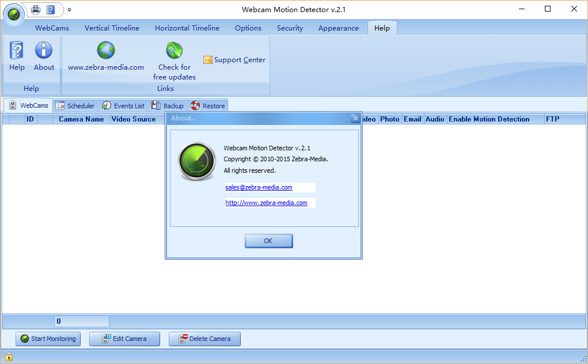
Task: Close the About dialog with X
Action: [x=355, y=118]
